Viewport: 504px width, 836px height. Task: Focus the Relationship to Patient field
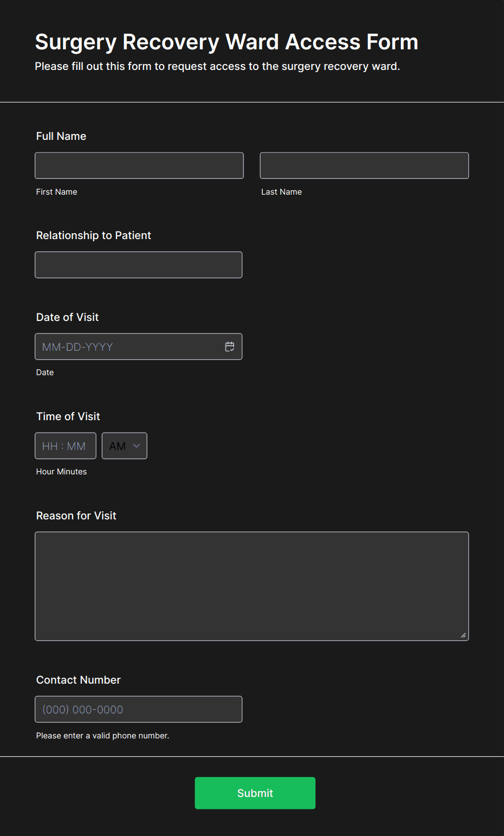(x=139, y=265)
